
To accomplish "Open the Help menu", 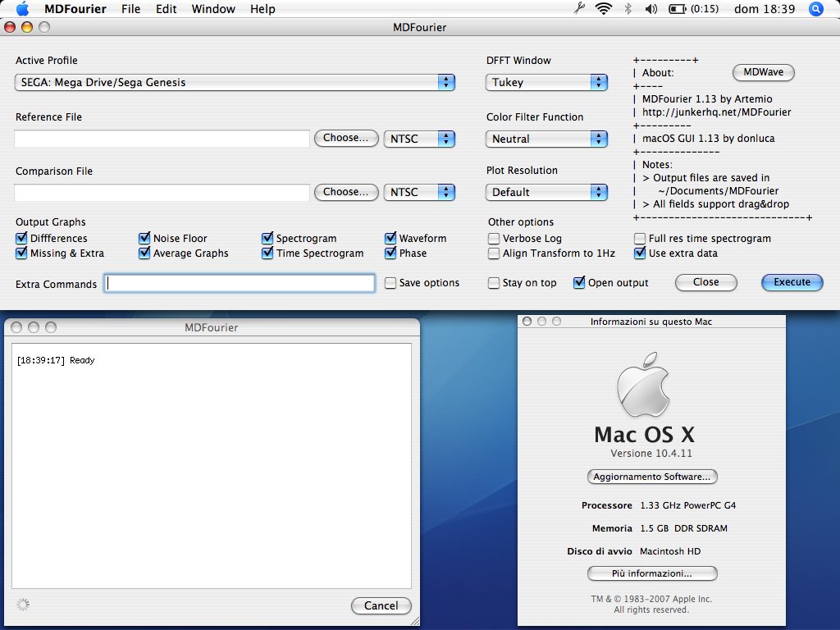I will [262, 8].
